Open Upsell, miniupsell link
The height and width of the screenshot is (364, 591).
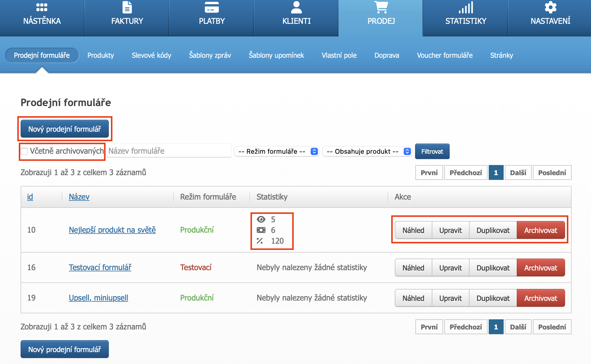pos(98,298)
